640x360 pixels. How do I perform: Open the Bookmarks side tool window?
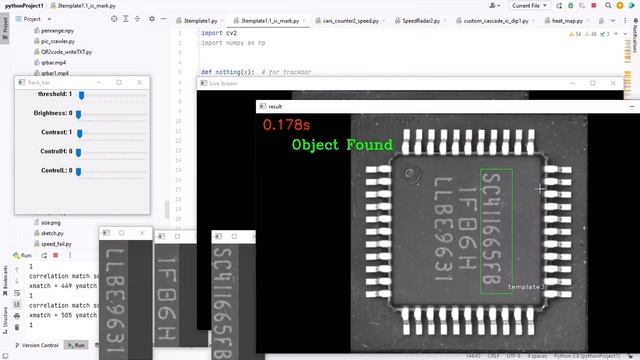point(5,280)
